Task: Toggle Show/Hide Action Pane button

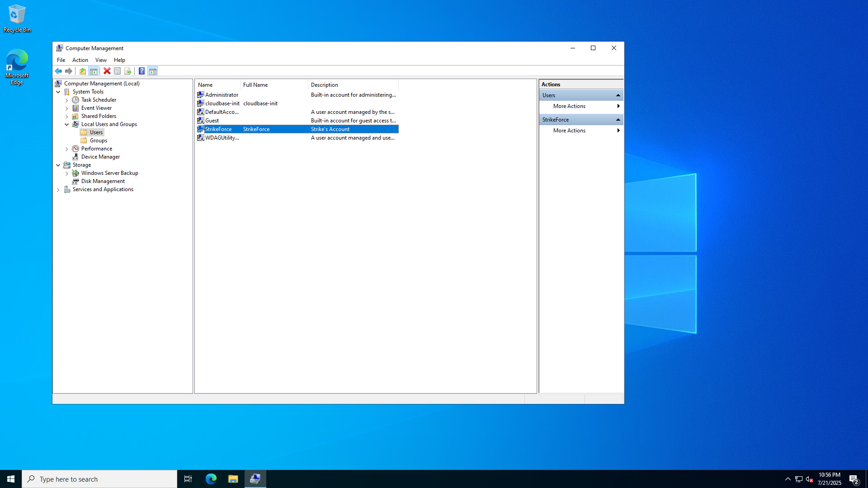Action: (x=153, y=71)
